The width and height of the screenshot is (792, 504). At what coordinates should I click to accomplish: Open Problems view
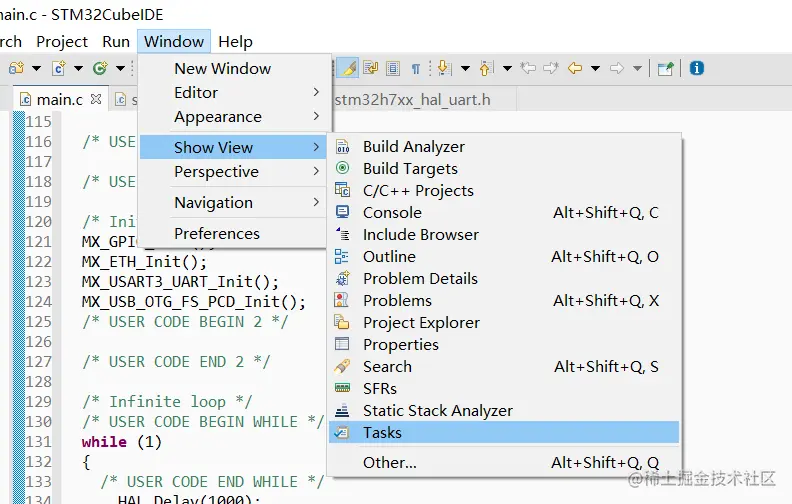504,300
